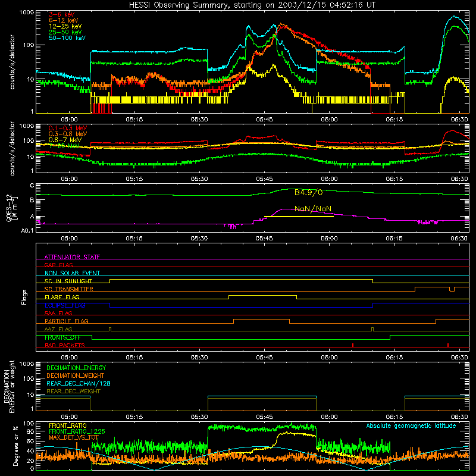Click the SC_TRANSMITTER flag label
The width and height of the screenshot is (476, 476).
click(69, 289)
